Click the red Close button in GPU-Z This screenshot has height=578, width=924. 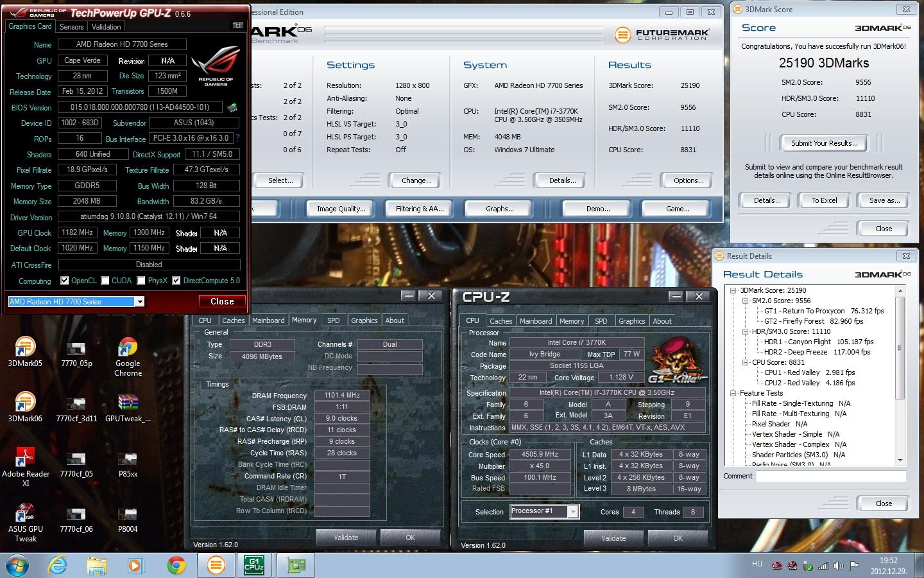pyautogui.click(x=222, y=301)
